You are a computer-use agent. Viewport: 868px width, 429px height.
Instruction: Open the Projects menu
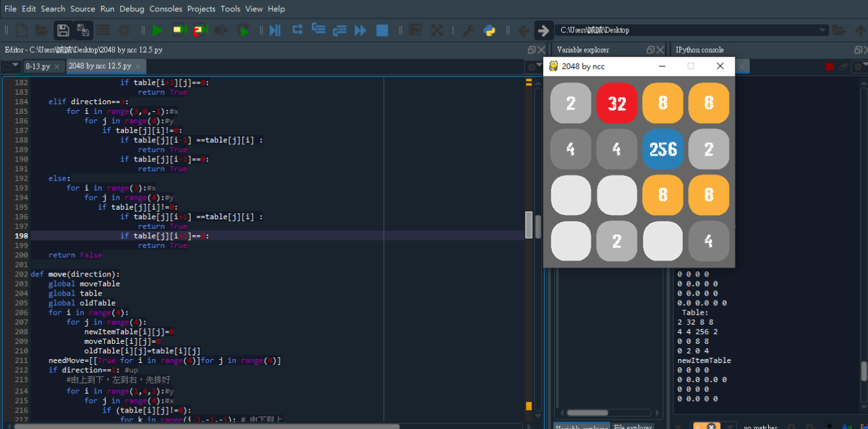click(201, 9)
